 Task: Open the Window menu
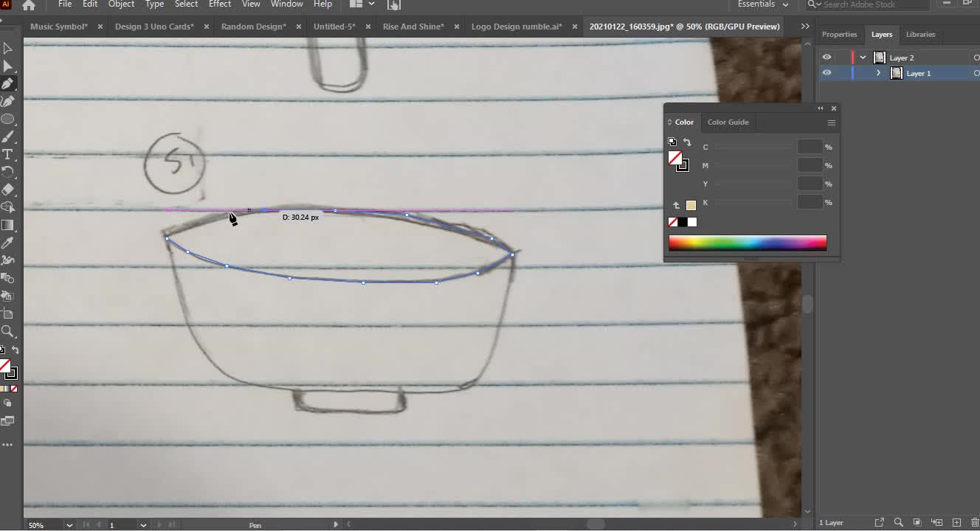(286, 4)
